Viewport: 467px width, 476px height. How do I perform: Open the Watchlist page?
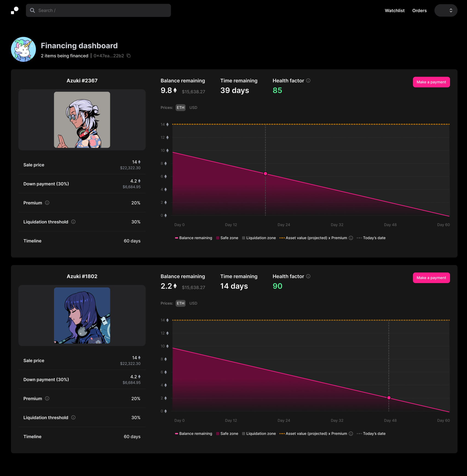pyautogui.click(x=394, y=10)
